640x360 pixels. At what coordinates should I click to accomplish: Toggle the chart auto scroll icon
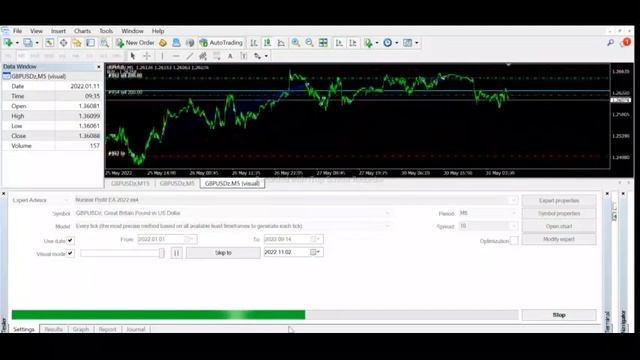coord(339,42)
